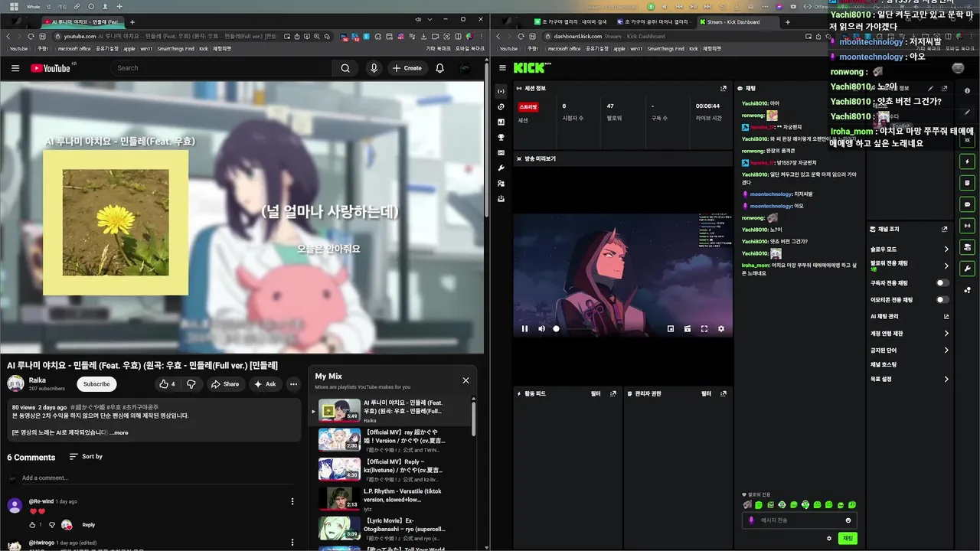The image size is (980, 551).
Task: Open wrench settings icon in Kick left sidebar
Action: 501,168
